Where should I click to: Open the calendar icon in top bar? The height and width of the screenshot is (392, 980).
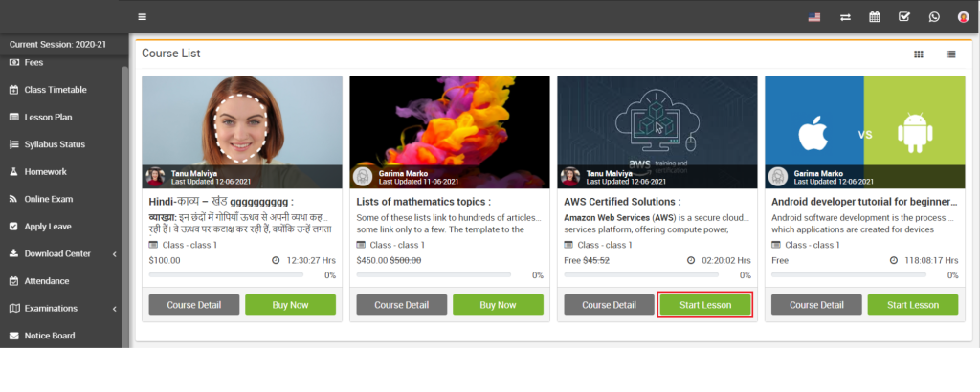875,17
